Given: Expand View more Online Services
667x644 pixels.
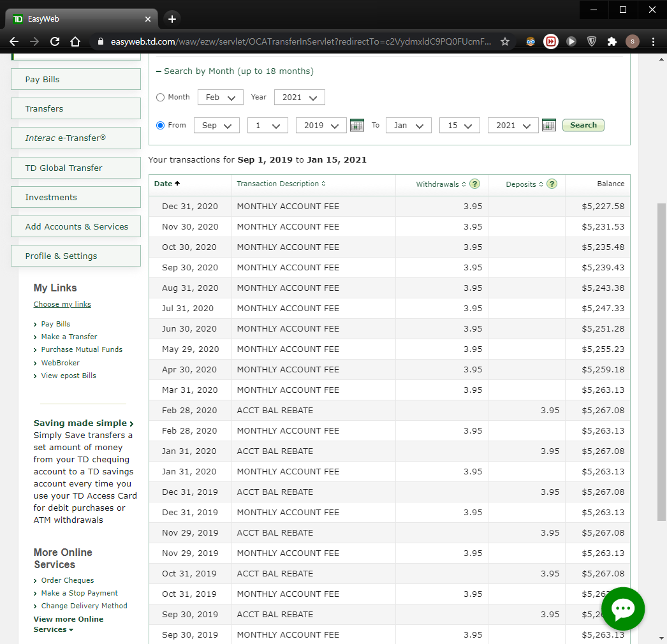Looking at the screenshot, I should point(68,624).
